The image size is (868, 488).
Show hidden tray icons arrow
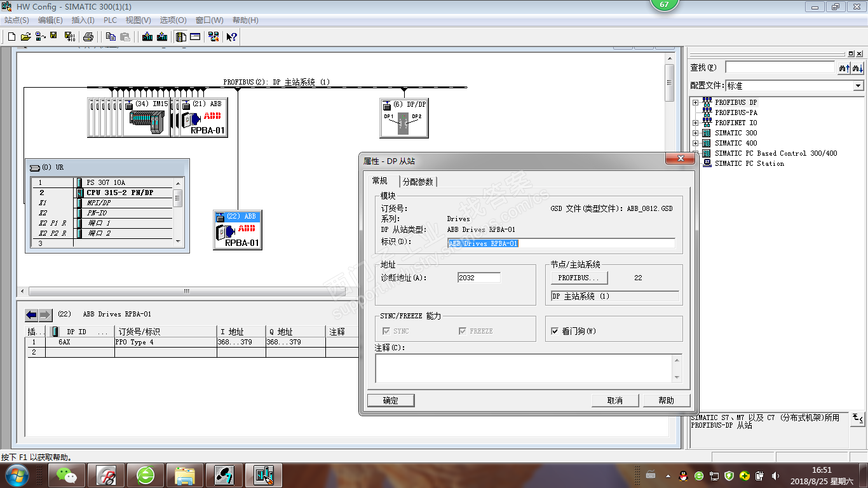point(667,475)
